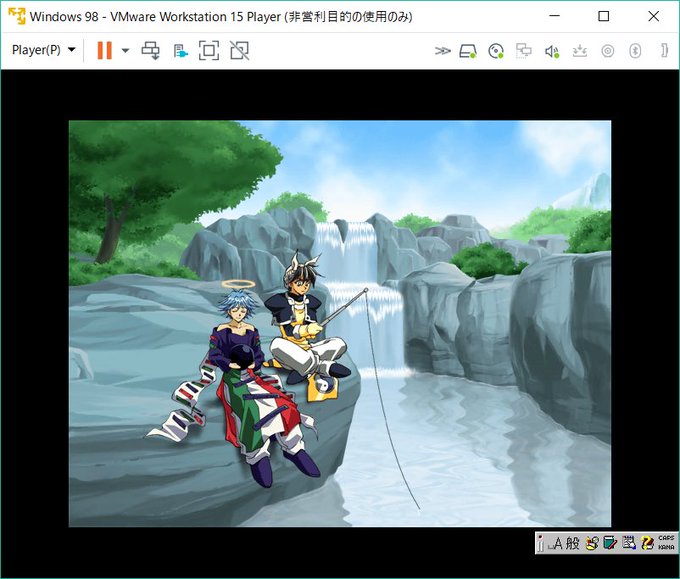Open the IME Pad icon
The image size is (680, 579).
pyautogui.click(x=592, y=543)
